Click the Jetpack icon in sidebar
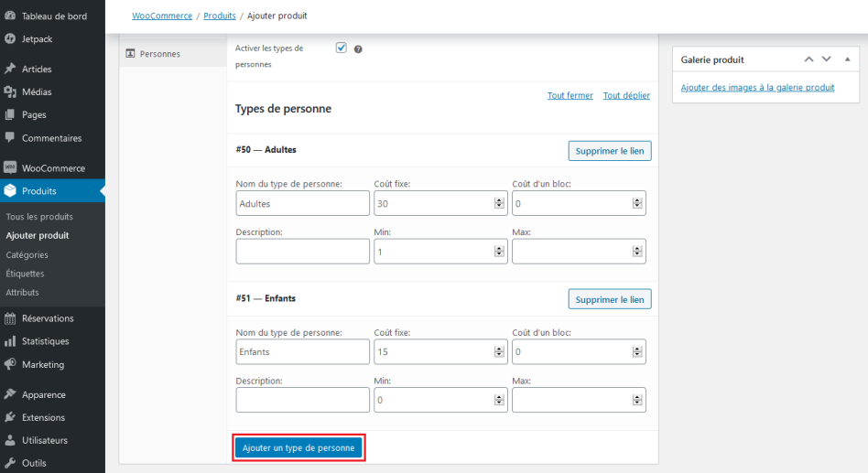Image resolution: width=868 pixels, height=473 pixels. [x=10, y=38]
